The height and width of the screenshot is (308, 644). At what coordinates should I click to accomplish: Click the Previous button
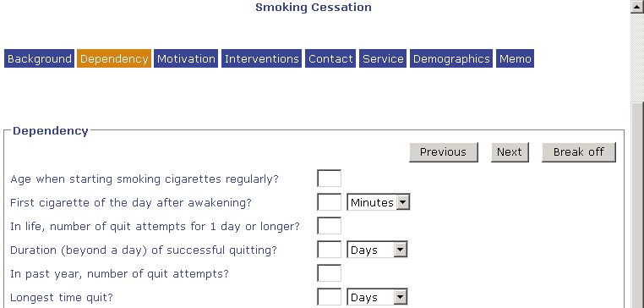(444, 152)
